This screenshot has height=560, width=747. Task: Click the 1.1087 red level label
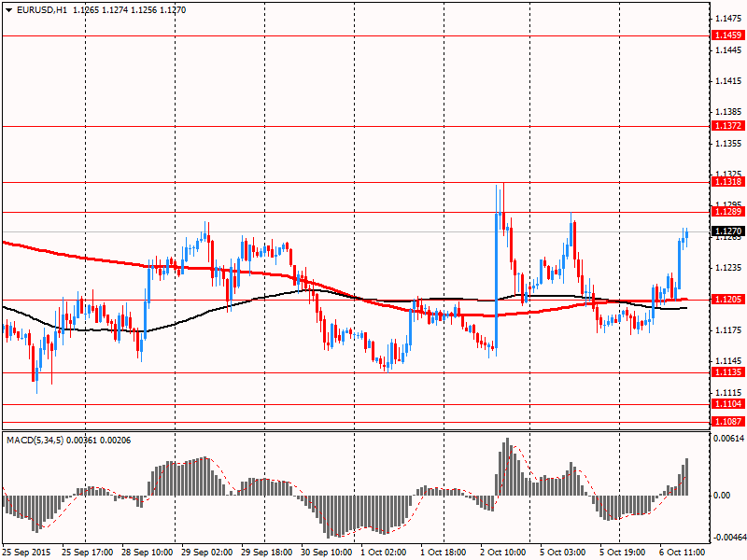727,422
